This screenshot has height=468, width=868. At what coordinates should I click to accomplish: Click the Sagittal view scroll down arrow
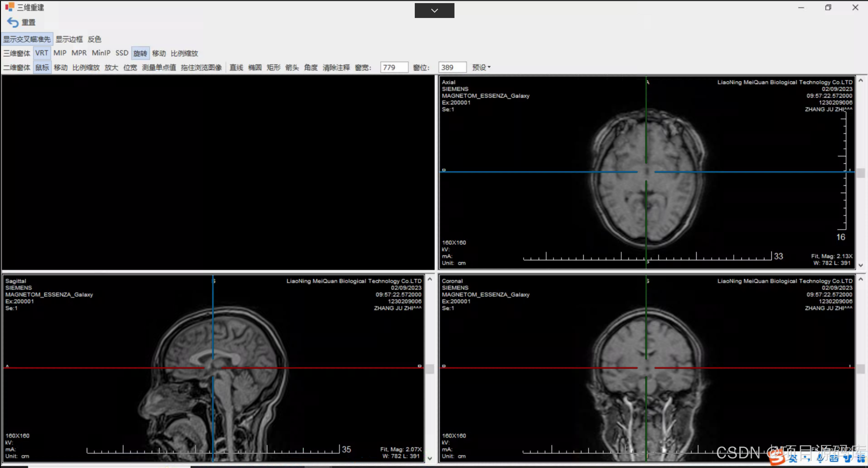429,458
